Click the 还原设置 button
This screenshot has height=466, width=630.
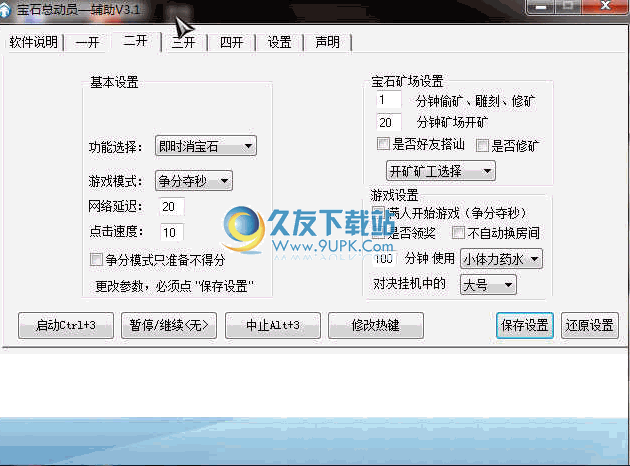click(x=589, y=325)
